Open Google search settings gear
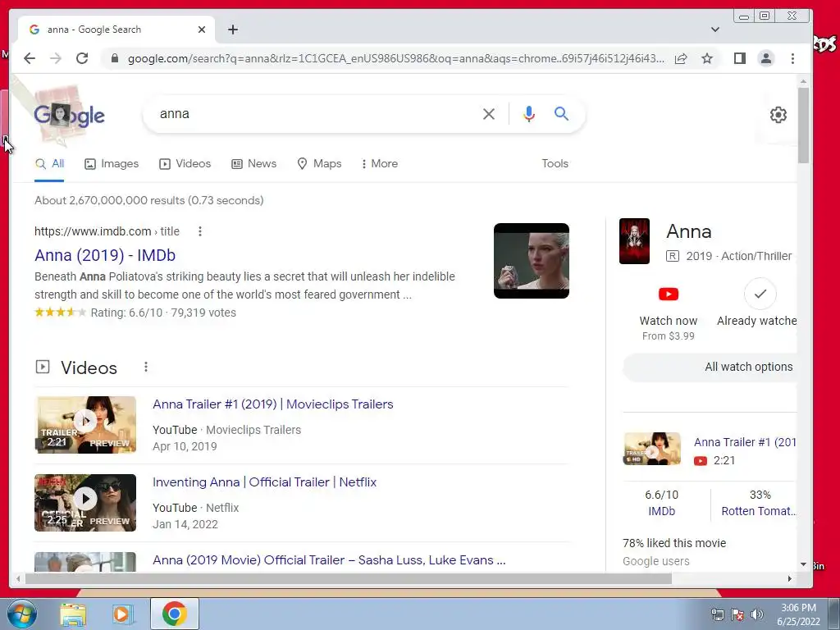Image resolution: width=840 pixels, height=630 pixels. click(x=778, y=115)
